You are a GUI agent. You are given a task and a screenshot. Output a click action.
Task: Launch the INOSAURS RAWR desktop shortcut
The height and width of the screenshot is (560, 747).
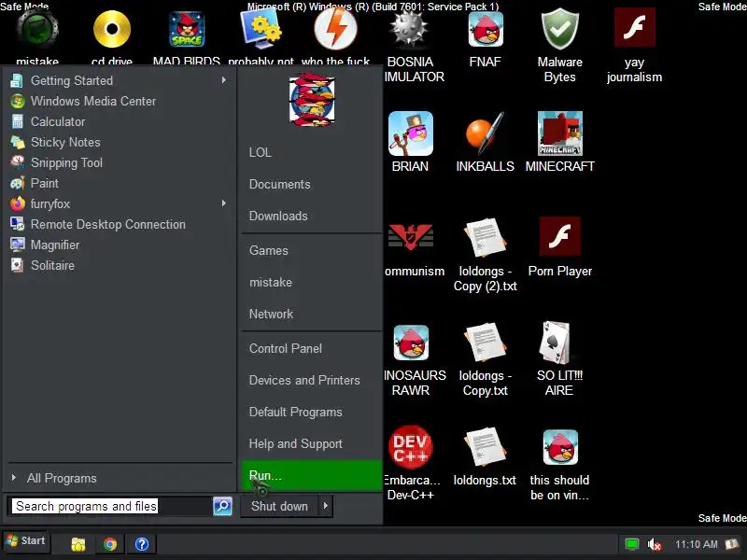411,343
